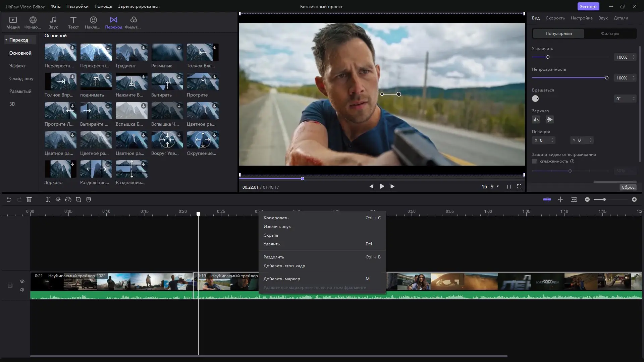Click the trash icon to delete clip
Viewport: 644px width, 362px height.
tap(29, 199)
